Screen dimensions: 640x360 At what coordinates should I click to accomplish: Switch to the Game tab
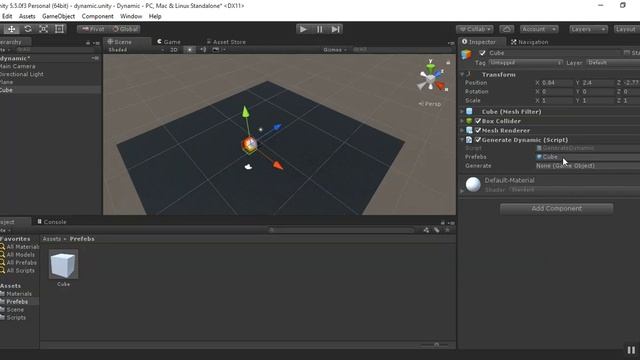point(169,42)
